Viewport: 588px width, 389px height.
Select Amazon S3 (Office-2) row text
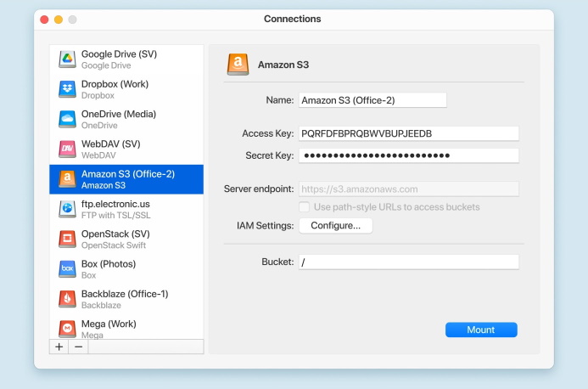(128, 174)
